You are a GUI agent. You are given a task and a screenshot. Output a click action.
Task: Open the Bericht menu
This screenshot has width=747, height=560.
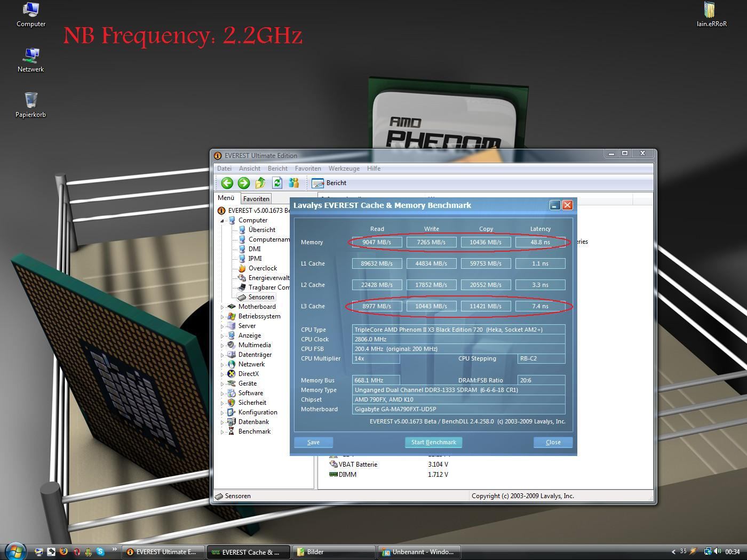click(277, 169)
